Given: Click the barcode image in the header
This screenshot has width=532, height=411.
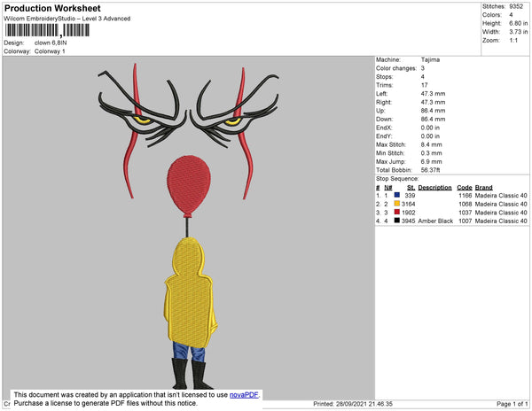Looking at the screenshot, I should point(47,30).
